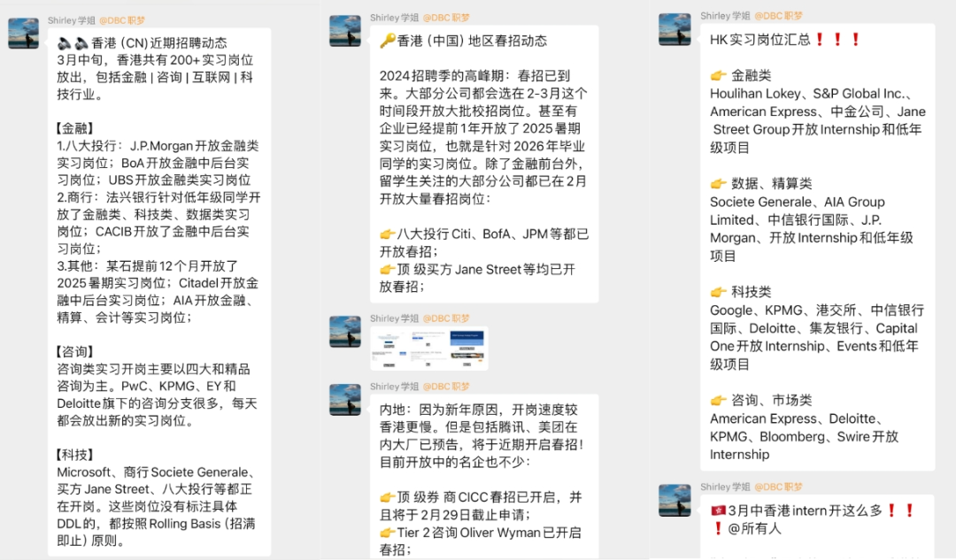956x560 pixels.
Task: Select the 香港 (CN) 近期招聘动态 message bubble
Action: coord(159,292)
